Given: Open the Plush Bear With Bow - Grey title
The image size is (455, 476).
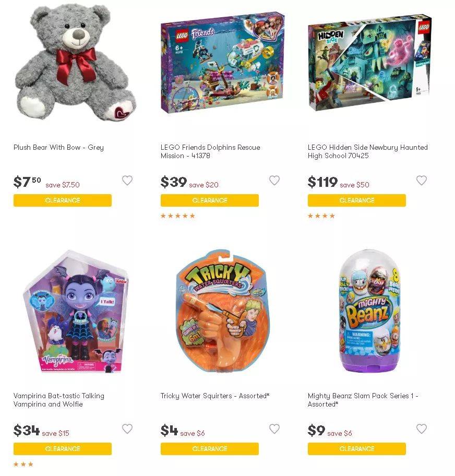Looking at the screenshot, I should point(58,148).
